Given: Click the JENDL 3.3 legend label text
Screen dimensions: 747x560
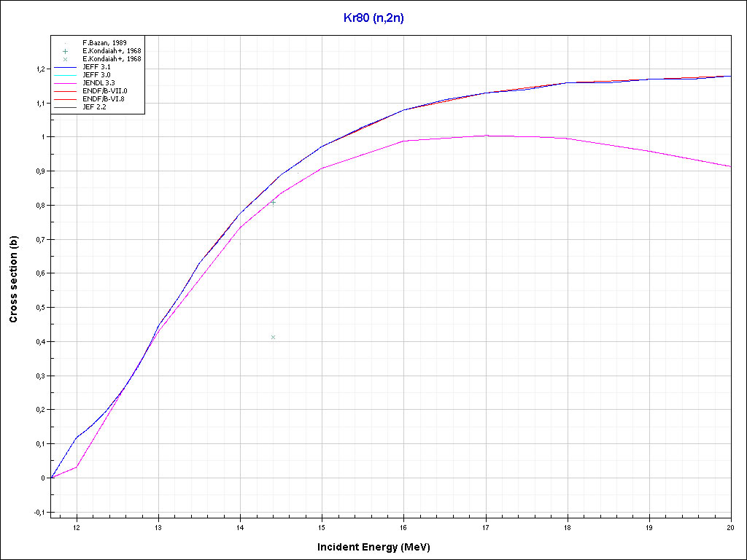Looking at the screenshot, I should pyautogui.click(x=98, y=83).
